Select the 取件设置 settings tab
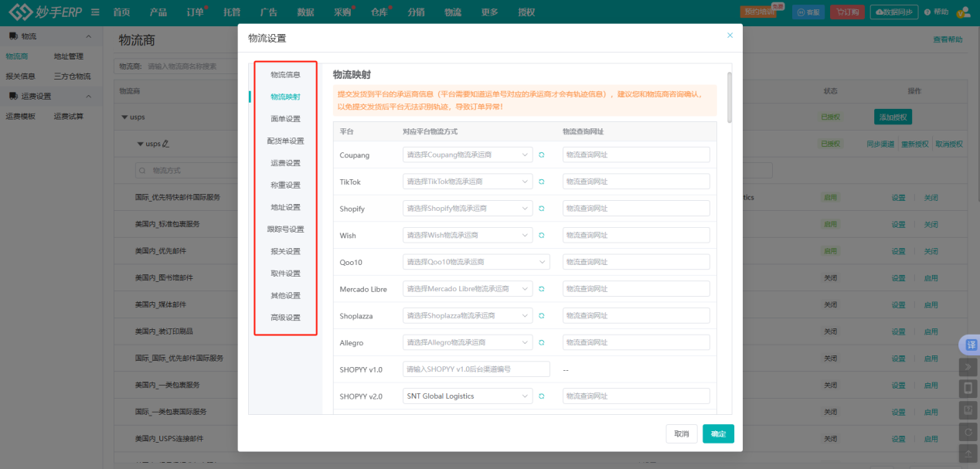Image resolution: width=980 pixels, height=469 pixels. click(x=285, y=274)
